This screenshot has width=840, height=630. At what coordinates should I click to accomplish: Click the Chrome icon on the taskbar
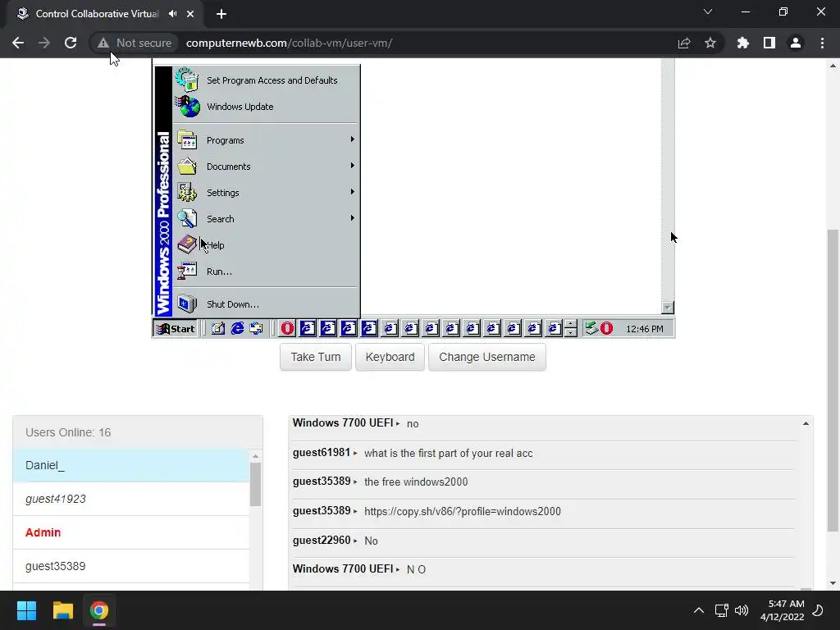[99, 610]
